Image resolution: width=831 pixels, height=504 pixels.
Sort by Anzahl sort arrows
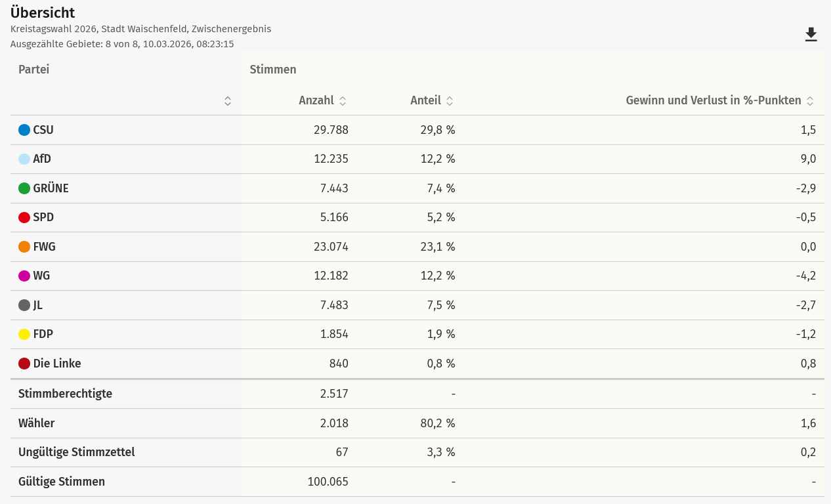click(x=343, y=101)
